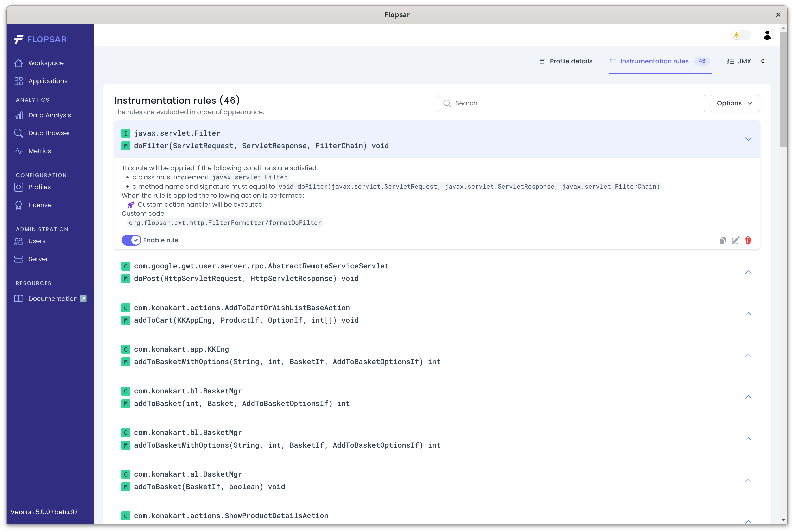
Task: Go to Metrics in sidebar
Action: click(40, 151)
